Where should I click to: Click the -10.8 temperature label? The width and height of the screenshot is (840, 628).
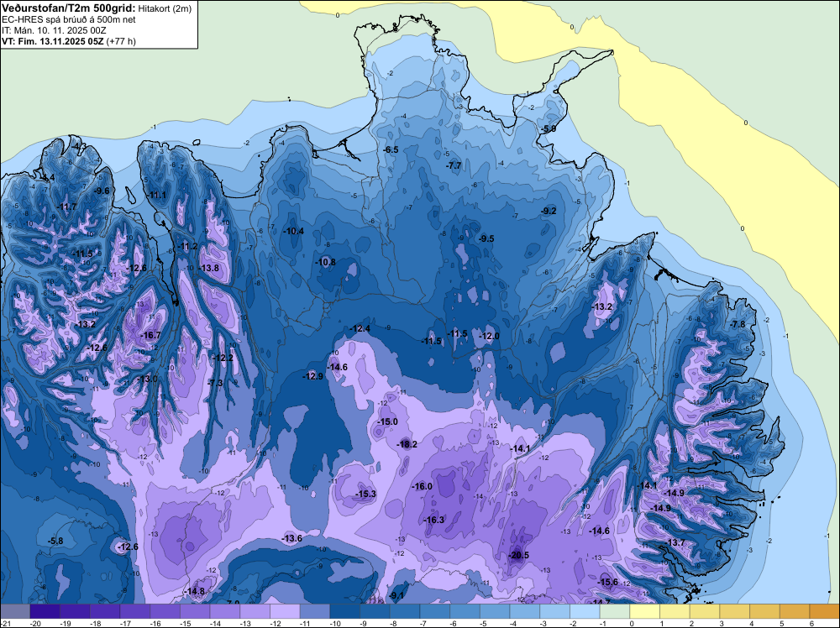click(x=326, y=262)
